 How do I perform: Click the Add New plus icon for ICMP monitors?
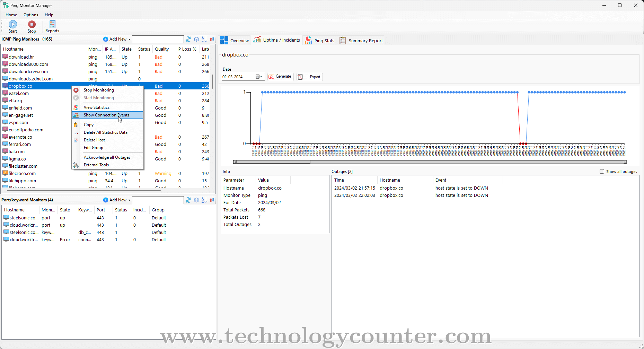(106, 39)
